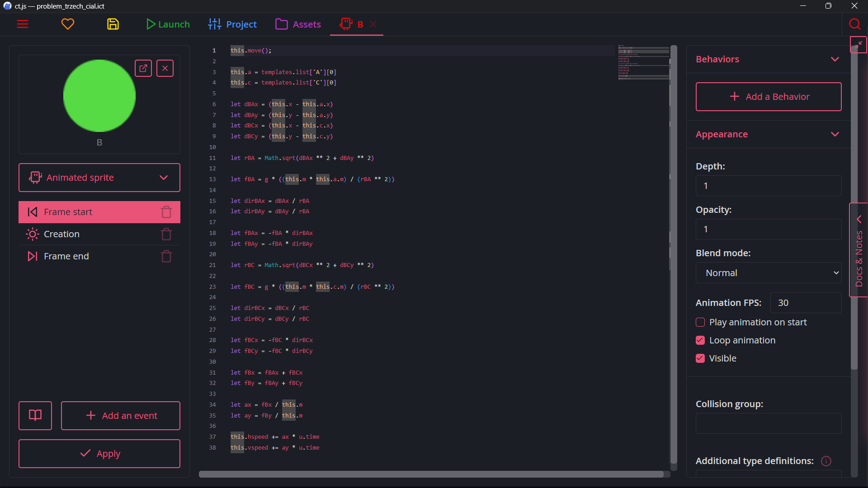
Task: Collapse the Behaviors section
Action: (x=835, y=59)
